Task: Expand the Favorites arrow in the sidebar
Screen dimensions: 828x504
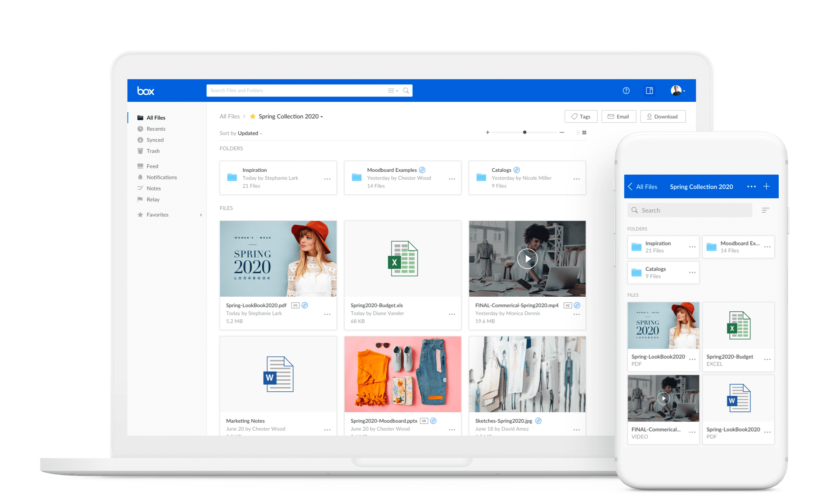Action: tap(201, 215)
